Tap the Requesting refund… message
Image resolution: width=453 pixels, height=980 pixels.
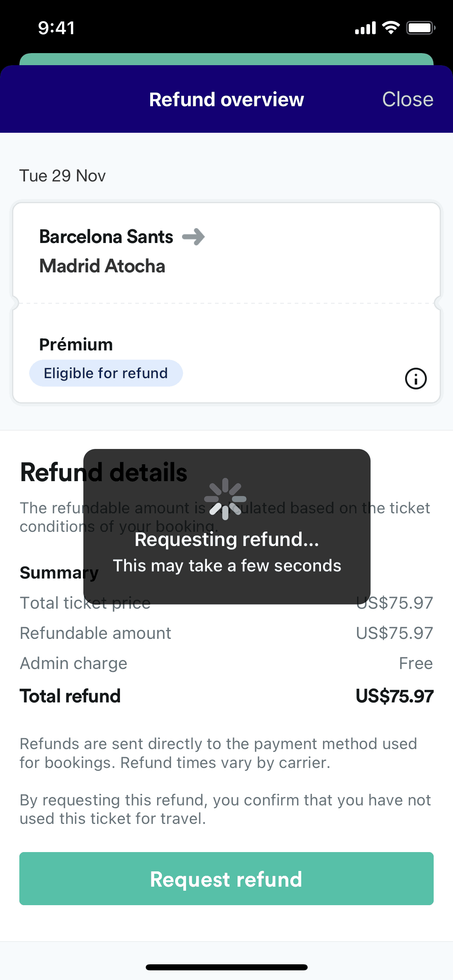[227, 539]
